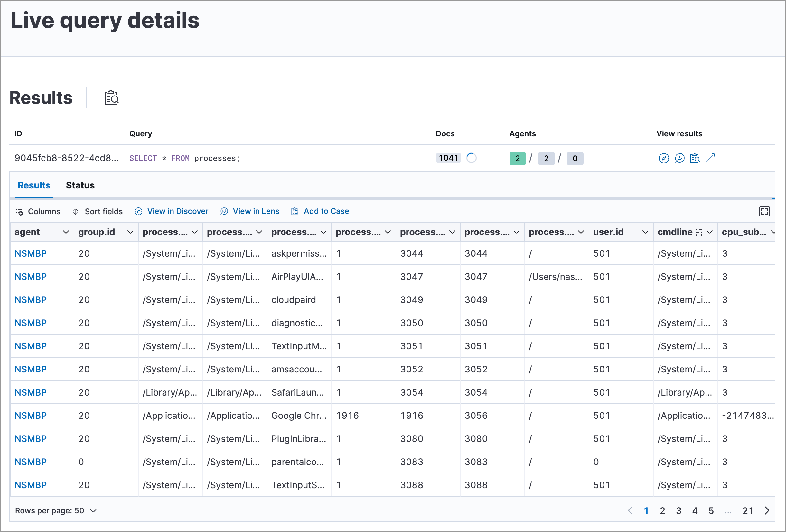Click View in Lens icon in query row
Viewport: 786px width, 532px height.
point(679,158)
